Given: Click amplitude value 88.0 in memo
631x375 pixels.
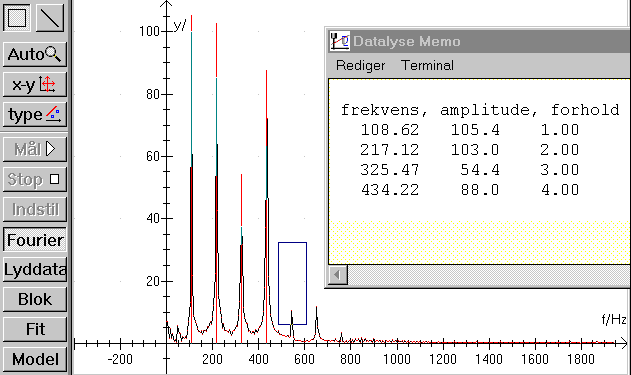Looking at the screenshot, I should (x=480, y=190).
